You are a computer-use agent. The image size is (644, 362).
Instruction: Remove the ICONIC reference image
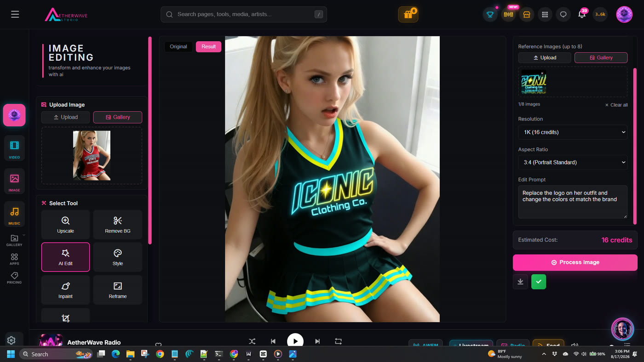[x=542, y=73]
